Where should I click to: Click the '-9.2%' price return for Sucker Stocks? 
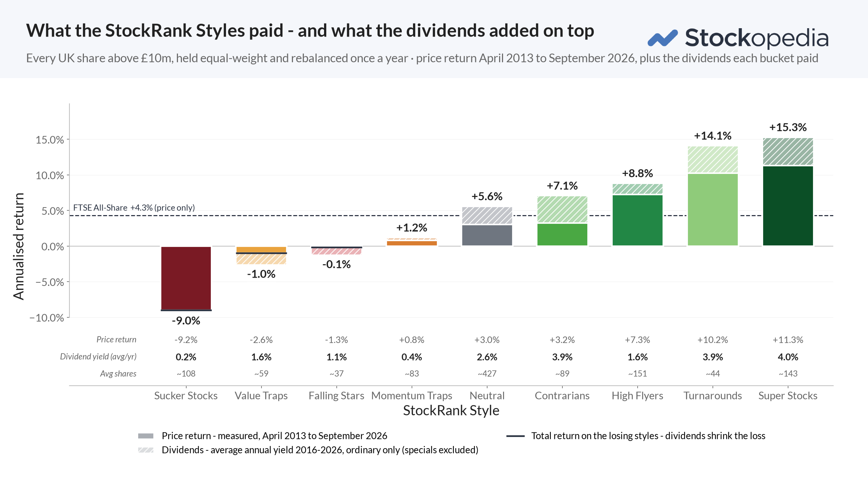coord(186,340)
